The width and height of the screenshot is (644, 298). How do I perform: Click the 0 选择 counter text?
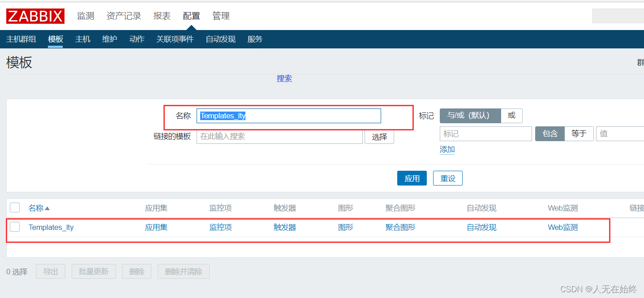coord(17,272)
